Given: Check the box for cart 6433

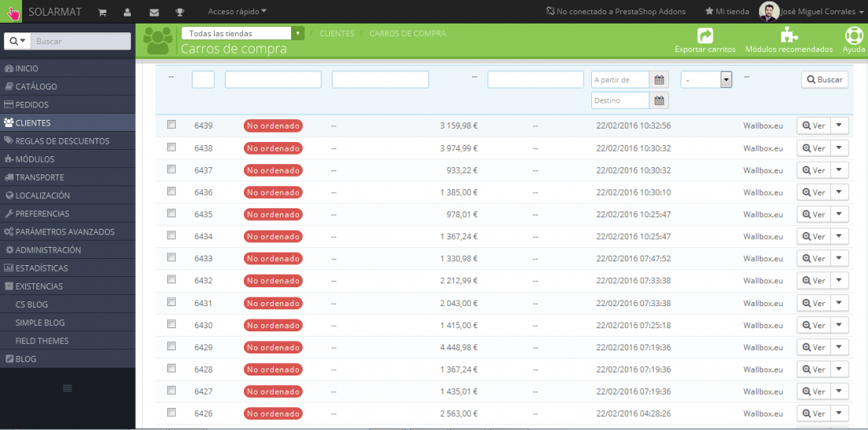Looking at the screenshot, I should (x=171, y=257).
